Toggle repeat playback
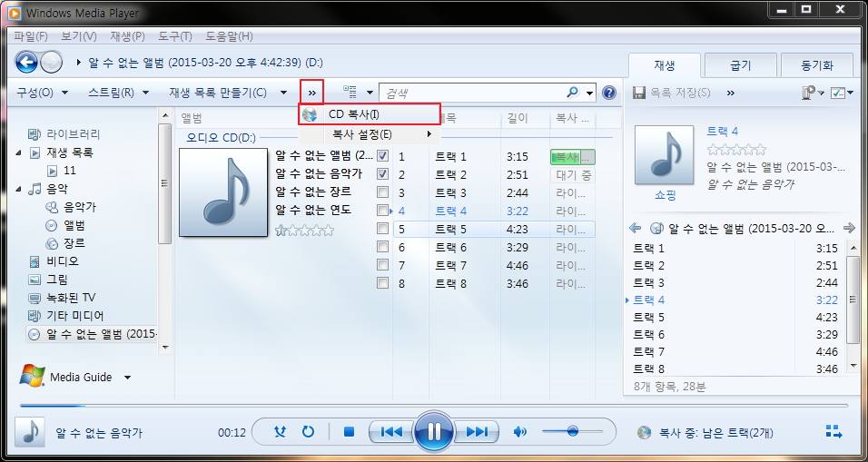The image size is (868, 462). coord(309,431)
